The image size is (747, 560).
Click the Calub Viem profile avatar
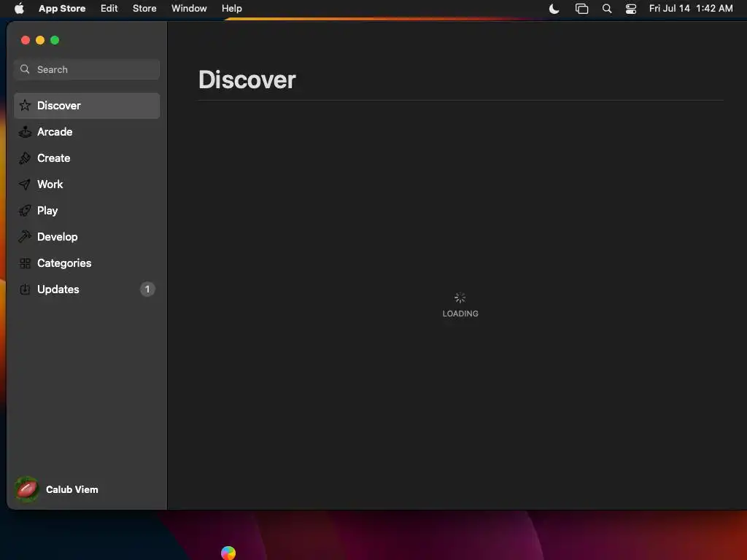pos(27,489)
